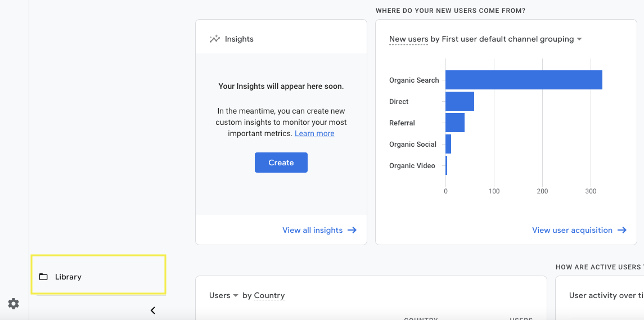This screenshot has width=644, height=320.
Task: Open the Admin settings gear icon
Action: click(13, 304)
